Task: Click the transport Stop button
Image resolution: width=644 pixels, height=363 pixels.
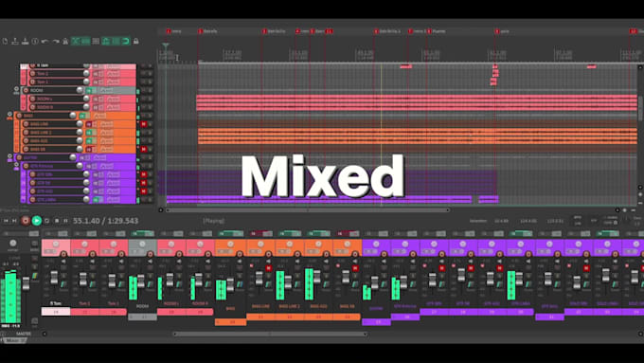Action: [57, 221]
